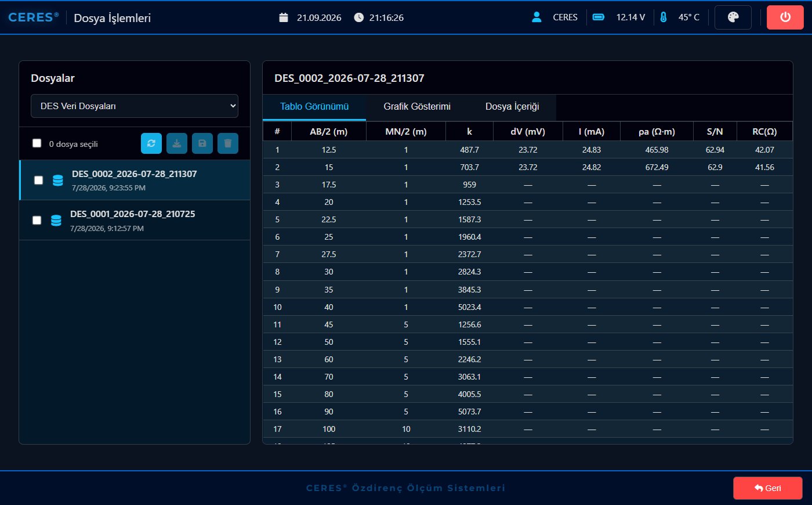Viewport: 812px width, 505px height.
Task: Click the k value 487.7 cell
Action: click(x=469, y=150)
